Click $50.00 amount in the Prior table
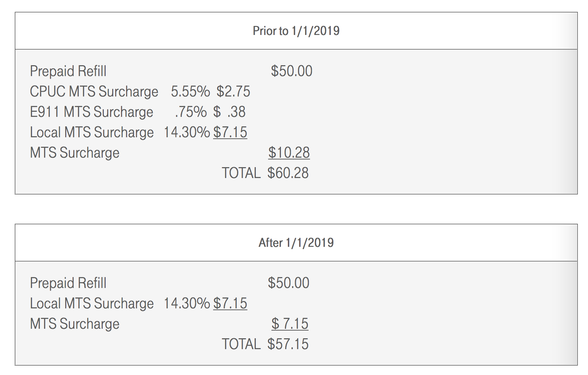Screen dimensions: 588x375 tap(291, 71)
